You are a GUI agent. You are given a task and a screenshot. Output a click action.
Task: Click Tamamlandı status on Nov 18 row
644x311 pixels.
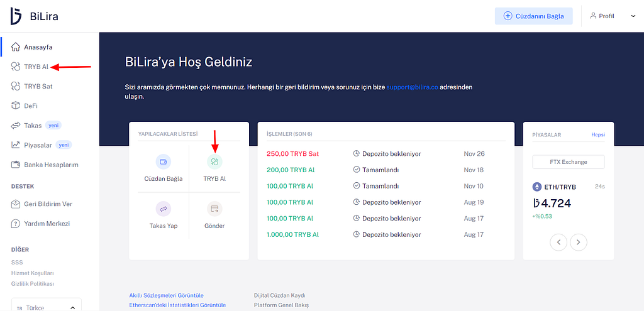pyautogui.click(x=380, y=170)
